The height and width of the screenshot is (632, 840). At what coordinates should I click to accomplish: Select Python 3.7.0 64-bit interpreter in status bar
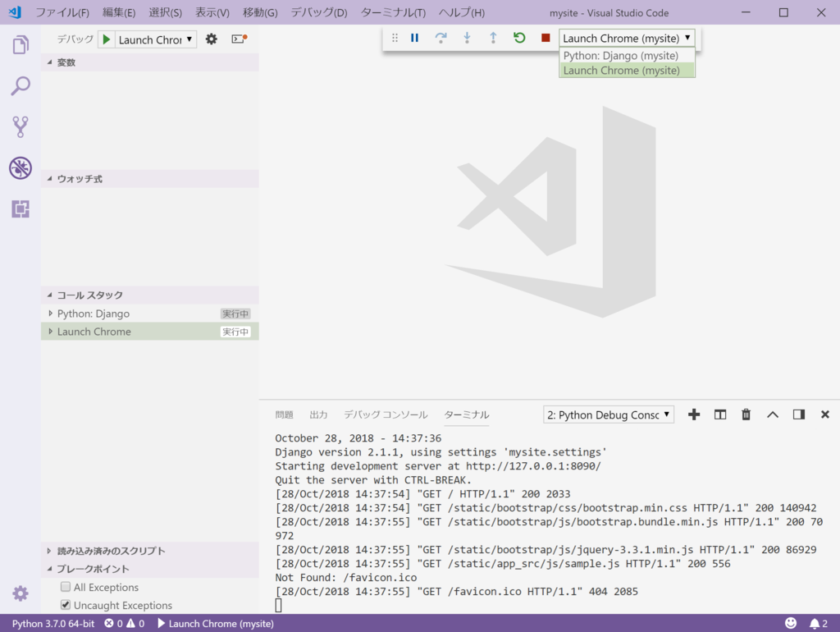coord(53,624)
